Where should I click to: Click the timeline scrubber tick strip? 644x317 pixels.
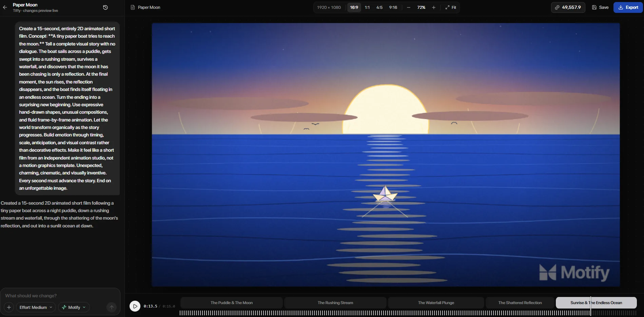pyautogui.click(x=408, y=313)
